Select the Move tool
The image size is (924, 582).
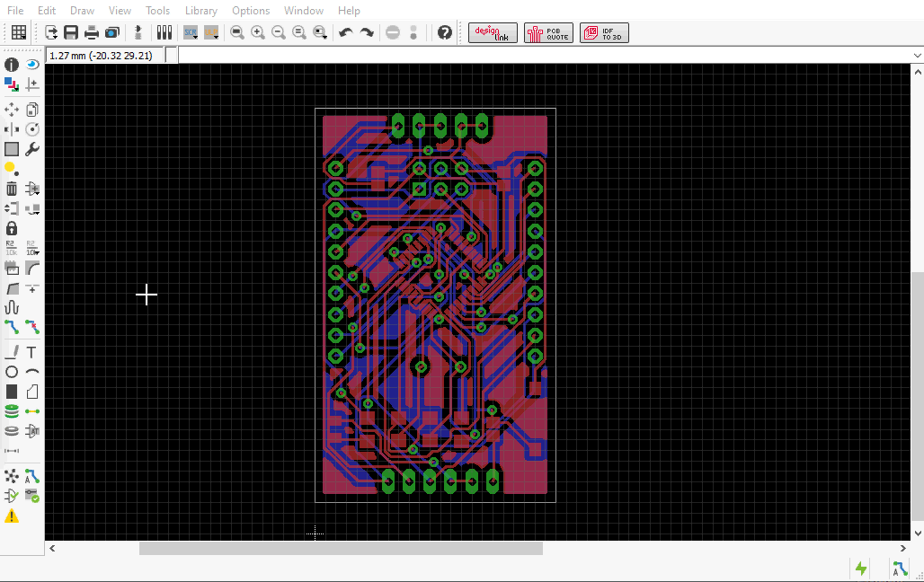tap(11, 109)
